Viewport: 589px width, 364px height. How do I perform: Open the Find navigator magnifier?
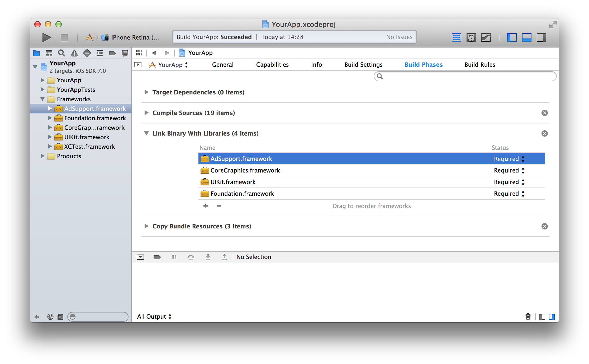point(61,53)
